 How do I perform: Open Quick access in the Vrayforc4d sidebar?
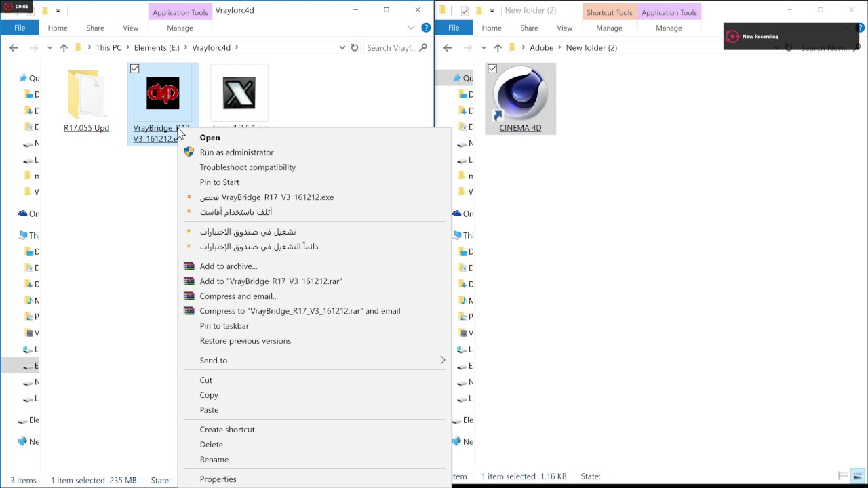pyautogui.click(x=28, y=78)
